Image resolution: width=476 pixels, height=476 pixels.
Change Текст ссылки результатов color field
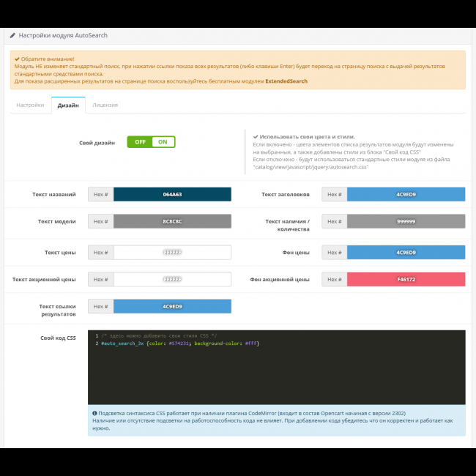click(x=172, y=306)
